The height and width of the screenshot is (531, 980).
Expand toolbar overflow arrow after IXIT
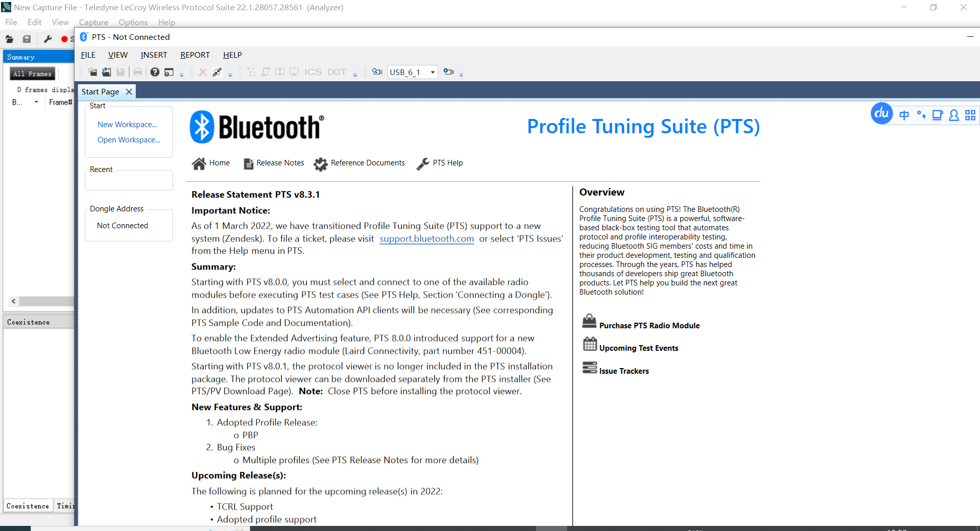[355, 74]
